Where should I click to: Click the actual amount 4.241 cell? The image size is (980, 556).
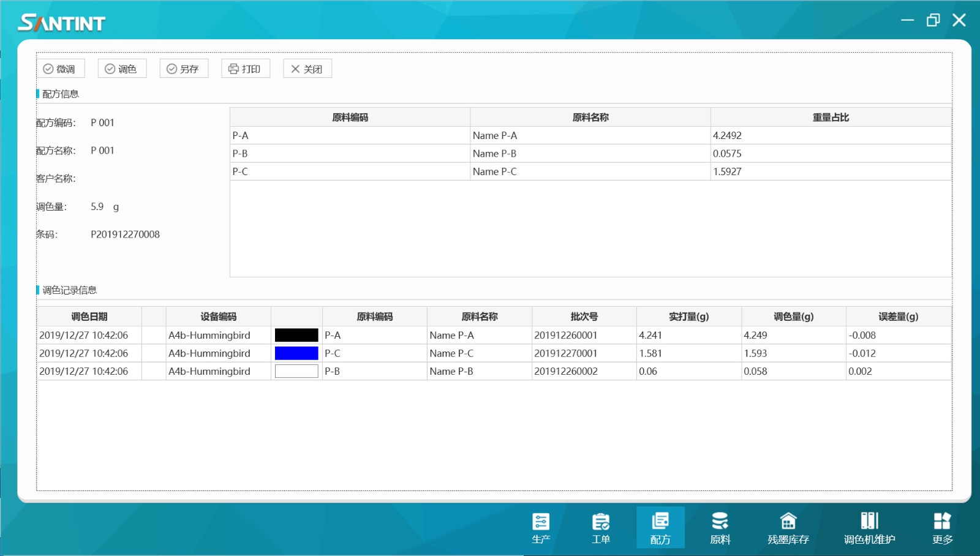689,335
